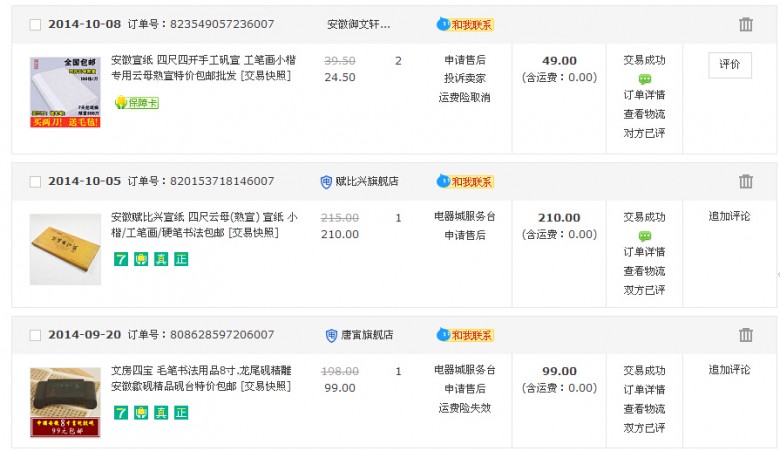Delete the 2014-10-05 order via trash icon
Image resolution: width=780 pixels, height=451 pixels.
(x=745, y=181)
